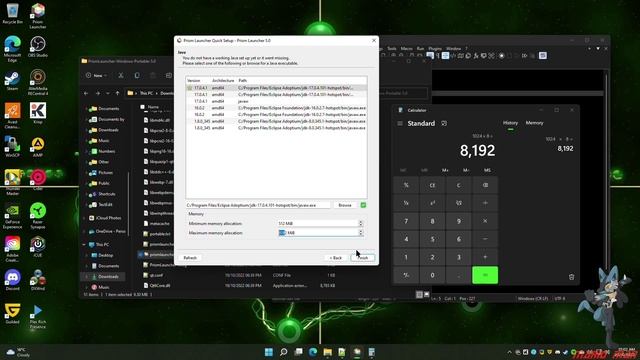640x360 pixels.
Task: Click the CE key in Calculator
Action: pos(432,185)
